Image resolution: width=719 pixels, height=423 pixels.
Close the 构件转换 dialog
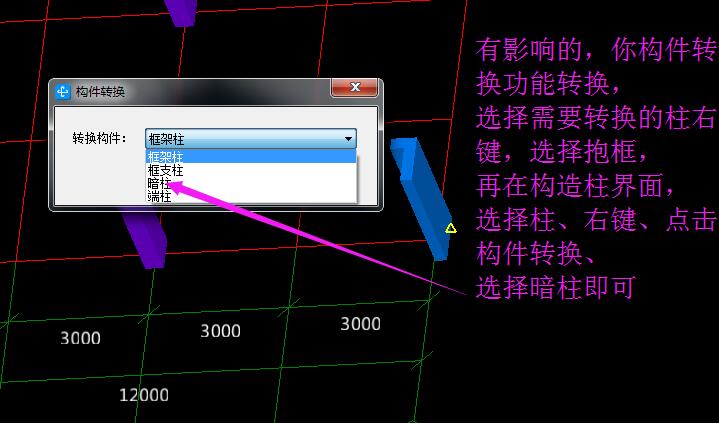coord(355,87)
